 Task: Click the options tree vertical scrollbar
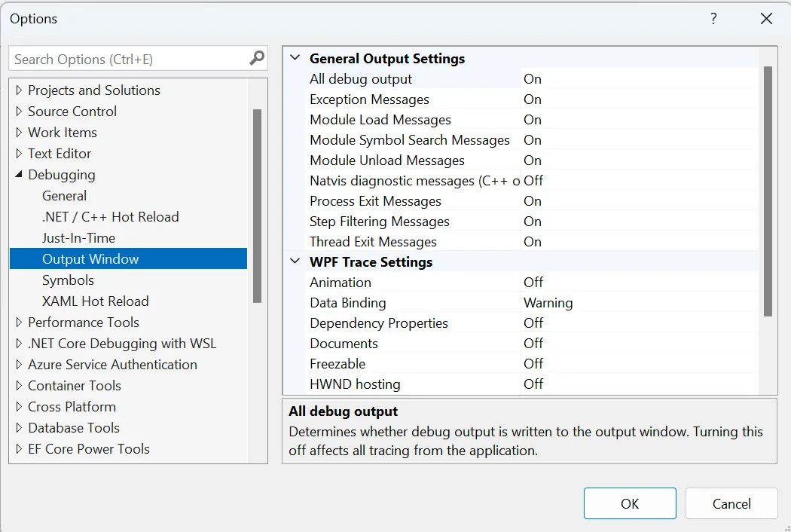click(258, 203)
